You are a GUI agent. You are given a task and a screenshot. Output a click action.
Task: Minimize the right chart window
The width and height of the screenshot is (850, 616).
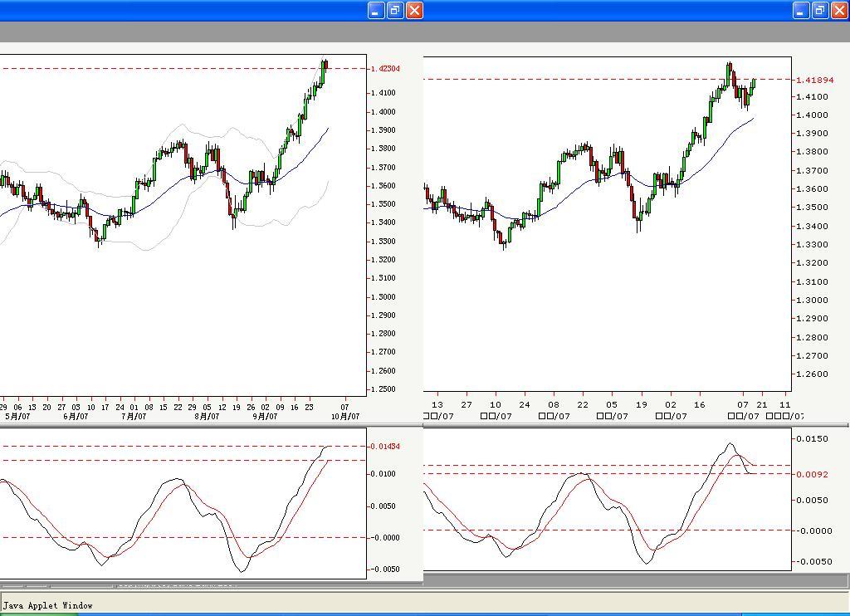click(x=801, y=10)
